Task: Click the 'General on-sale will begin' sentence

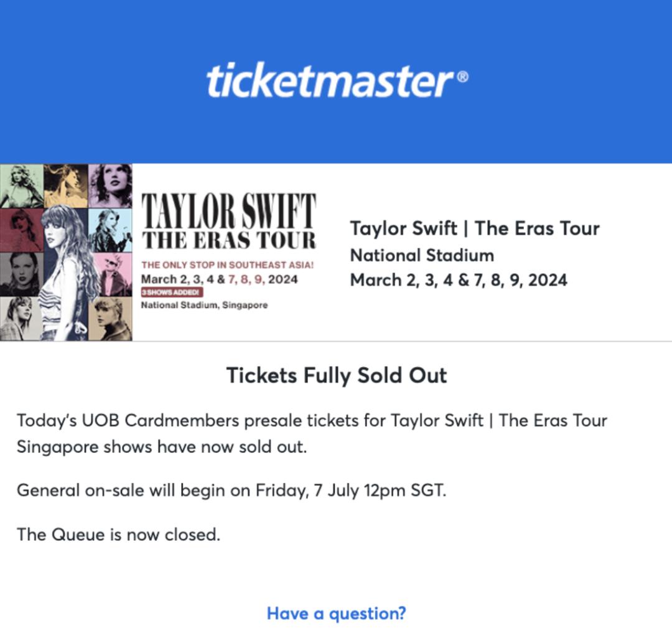Action: pos(231,490)
